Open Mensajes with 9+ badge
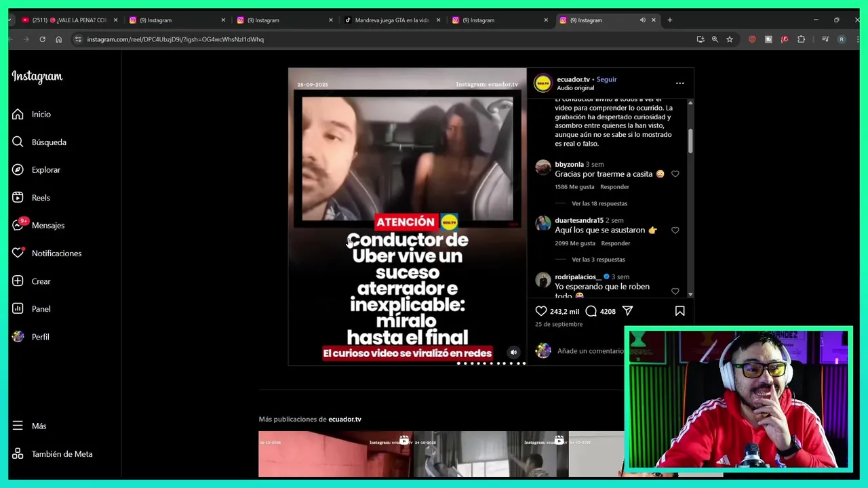This screenshot has width=868, height=488. click(x=38, y=225)
